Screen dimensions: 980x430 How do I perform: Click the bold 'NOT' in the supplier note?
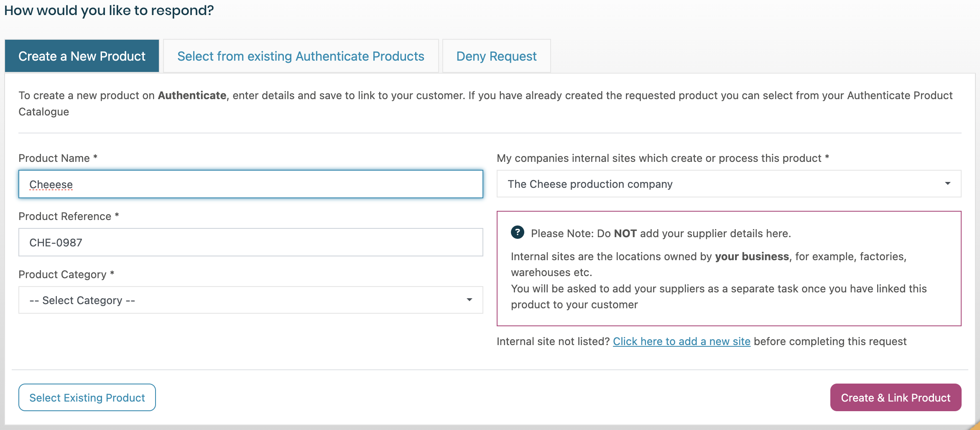[x=625, y=233]
